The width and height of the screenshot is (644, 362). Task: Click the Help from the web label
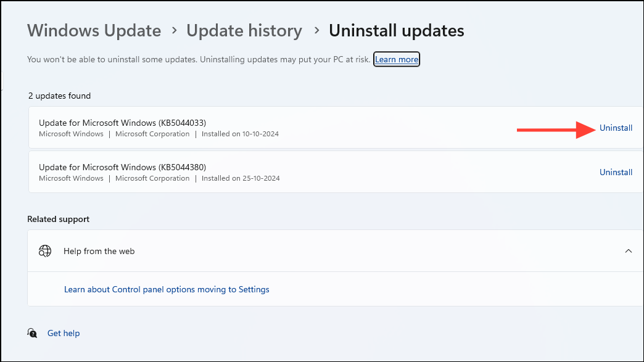[x=99, y=251]
